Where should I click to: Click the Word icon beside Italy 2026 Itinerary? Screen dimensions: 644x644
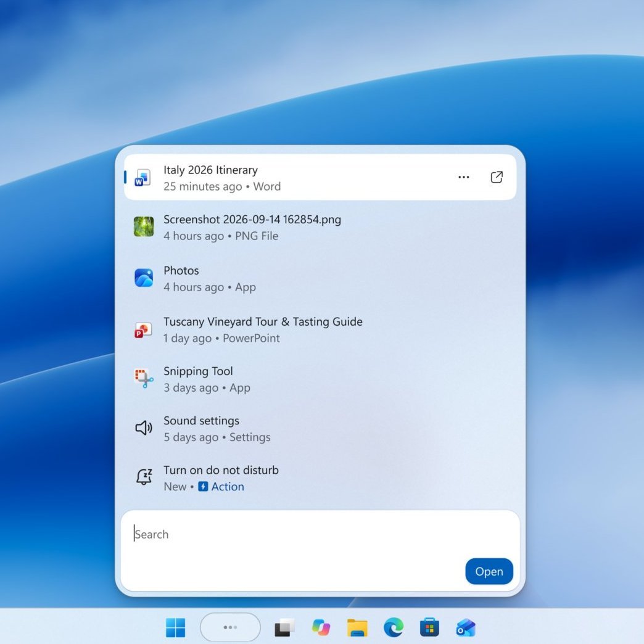[x=143, y=178]
